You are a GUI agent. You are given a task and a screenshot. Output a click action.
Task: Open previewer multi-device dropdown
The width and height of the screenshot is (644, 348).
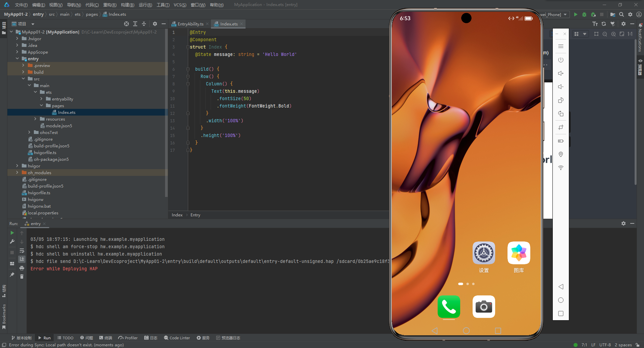click(x=580, y=34)
